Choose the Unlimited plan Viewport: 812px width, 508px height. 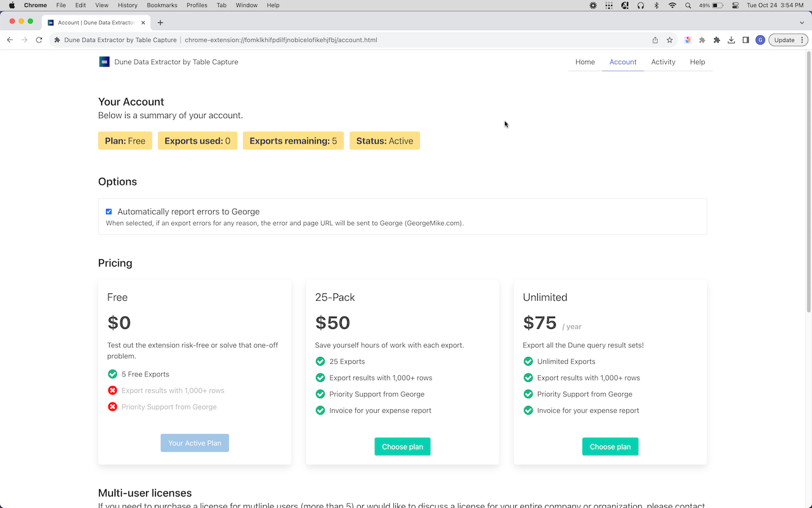point(610,446)
